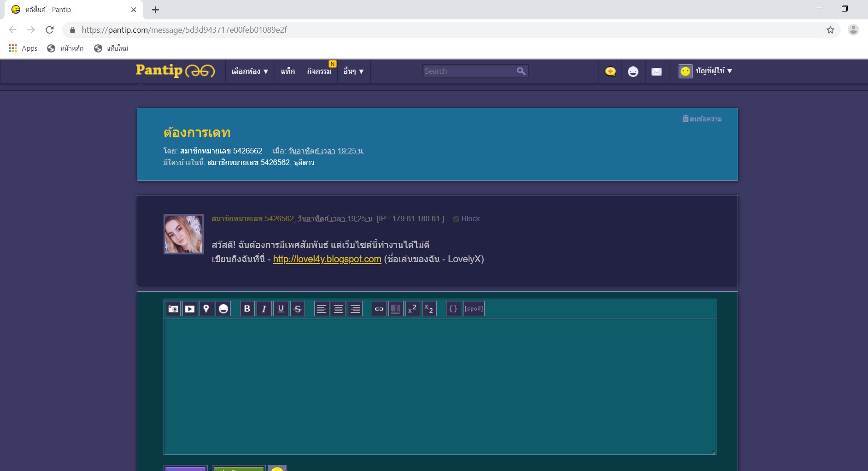868x471 pixels.
Task: Focus the Pantip Search field
Action: 469,71
